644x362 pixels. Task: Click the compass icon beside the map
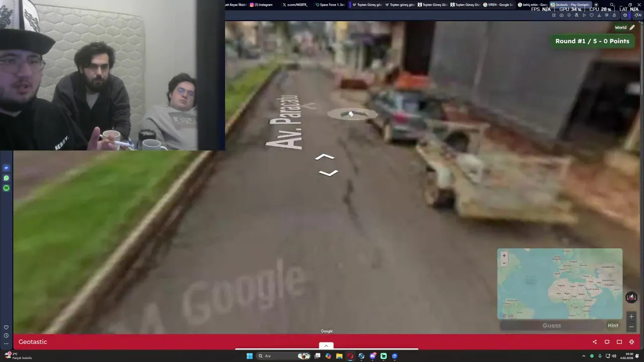pos(631,297)
